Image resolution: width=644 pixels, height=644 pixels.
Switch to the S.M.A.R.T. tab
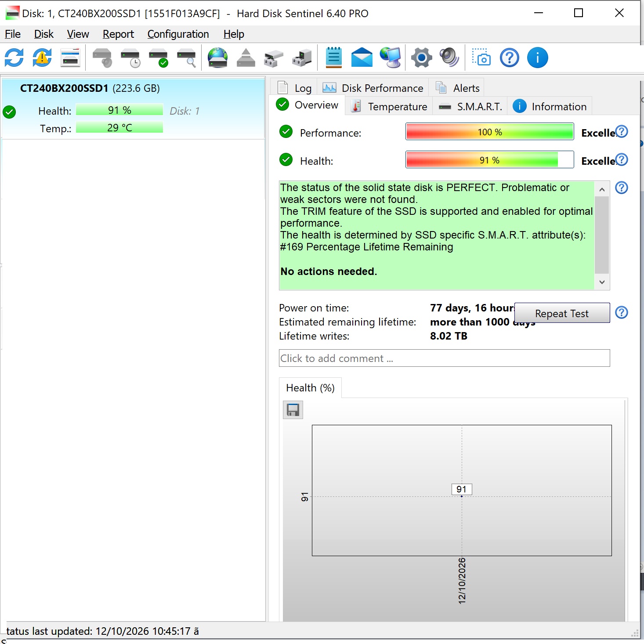point(470,106)
